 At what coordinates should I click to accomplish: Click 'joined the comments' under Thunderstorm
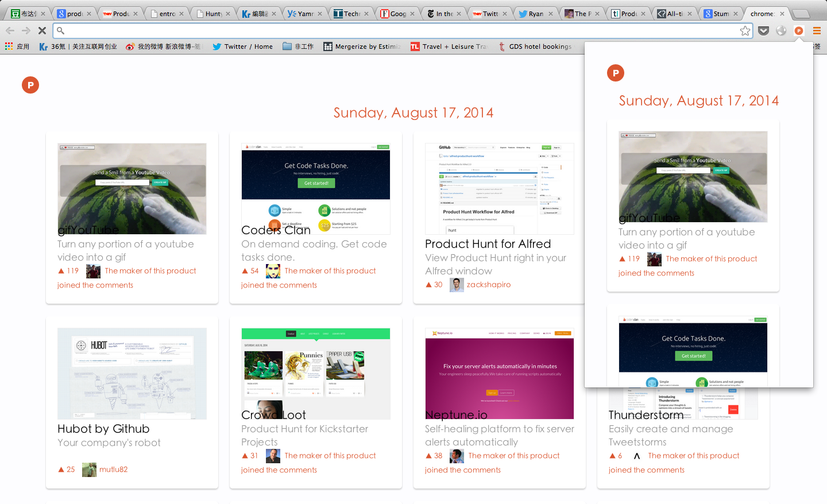coord(647,470)
